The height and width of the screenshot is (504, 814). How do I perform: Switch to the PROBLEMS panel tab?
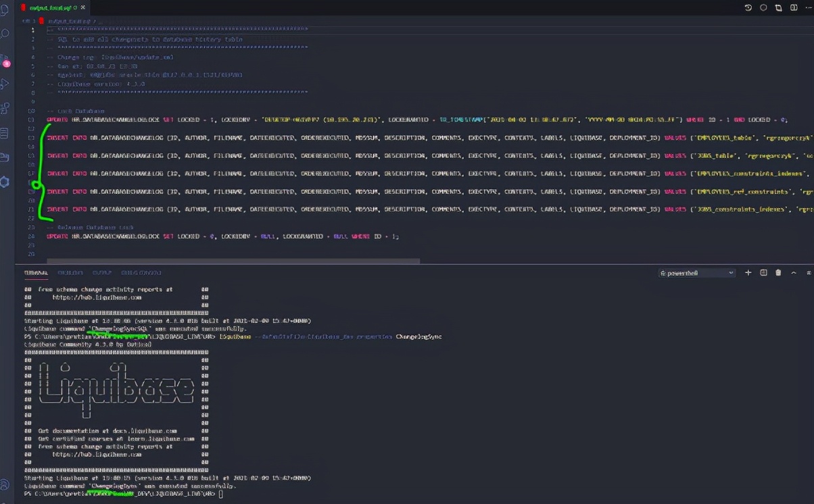70,273
